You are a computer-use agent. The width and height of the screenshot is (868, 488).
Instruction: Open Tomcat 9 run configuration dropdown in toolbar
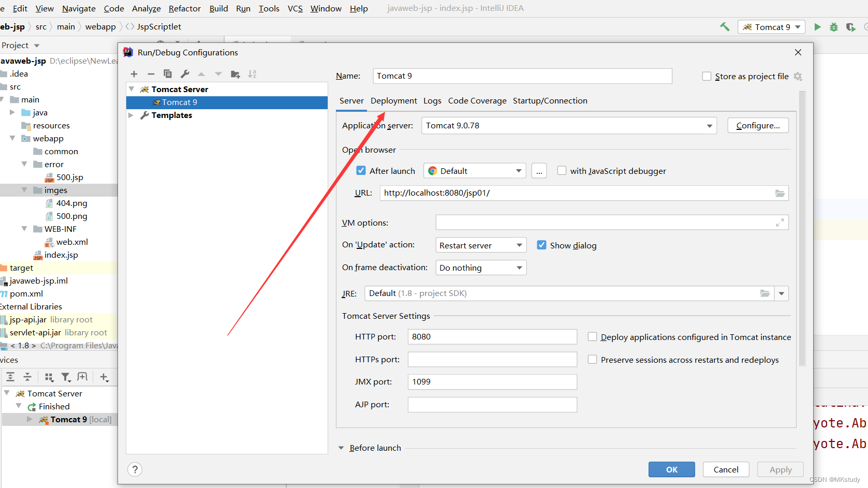pyautogui.click(x=771, y=27)
